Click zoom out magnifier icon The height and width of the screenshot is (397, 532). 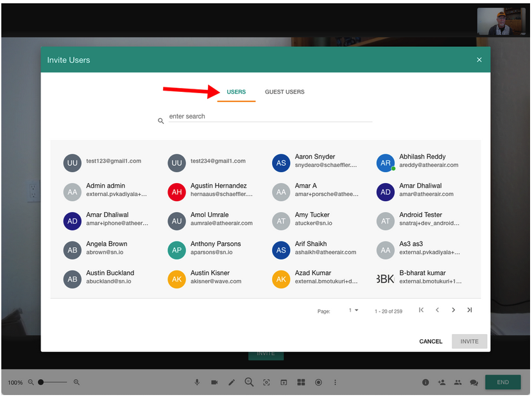coord(31,382)
